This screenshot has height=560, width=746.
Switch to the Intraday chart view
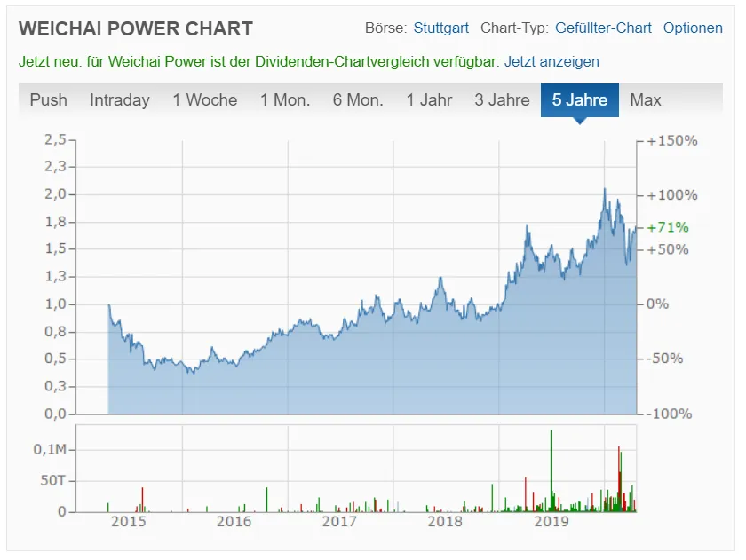(x=120, y=100)
